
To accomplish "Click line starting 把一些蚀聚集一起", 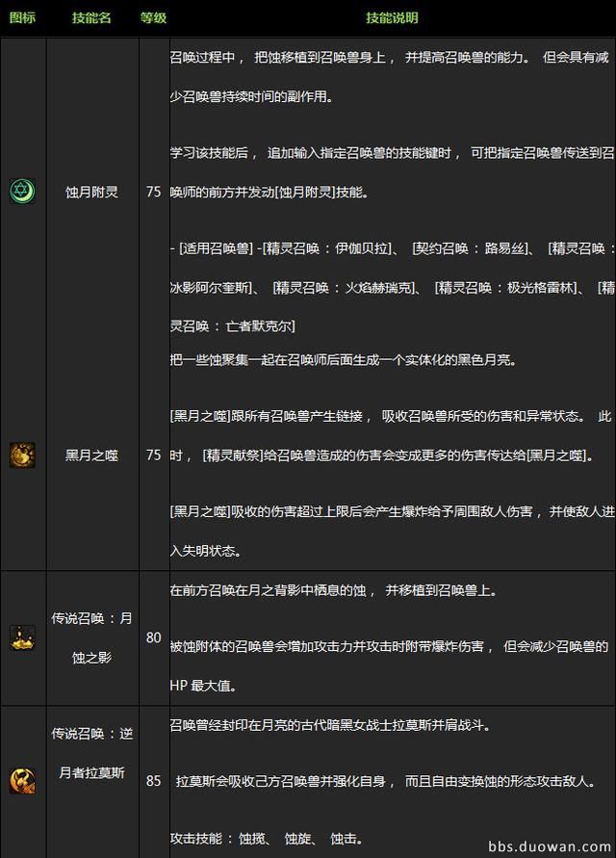I will [x=343, y=360].
